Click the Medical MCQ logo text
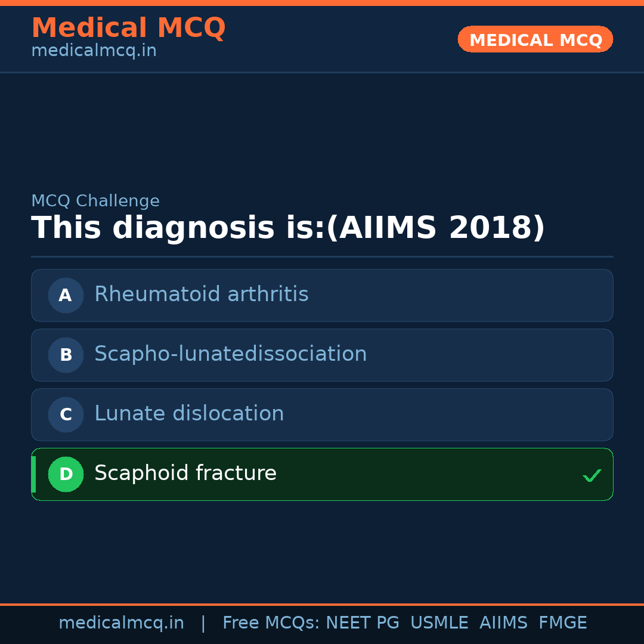The image size is (644, 644). coord(128,28)
